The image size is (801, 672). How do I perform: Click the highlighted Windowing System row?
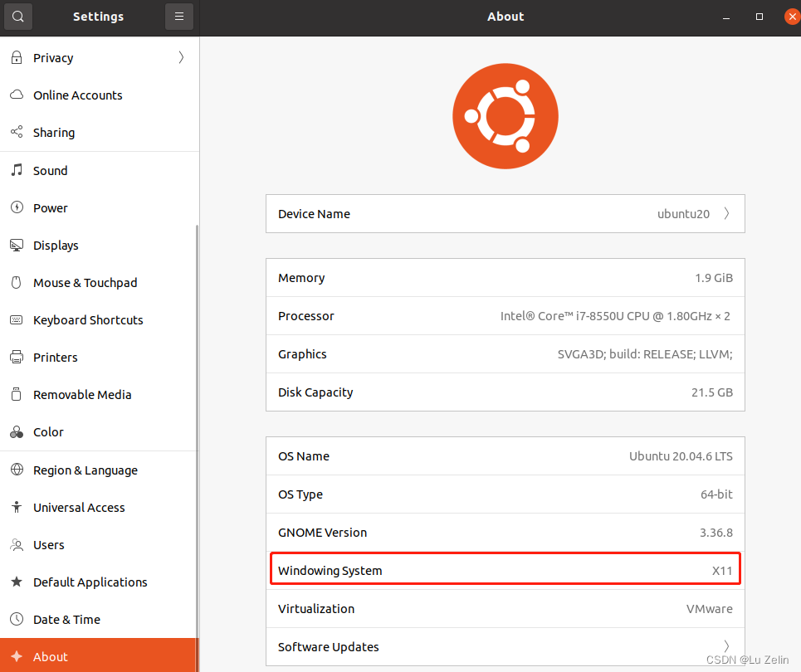click(505, 568)
